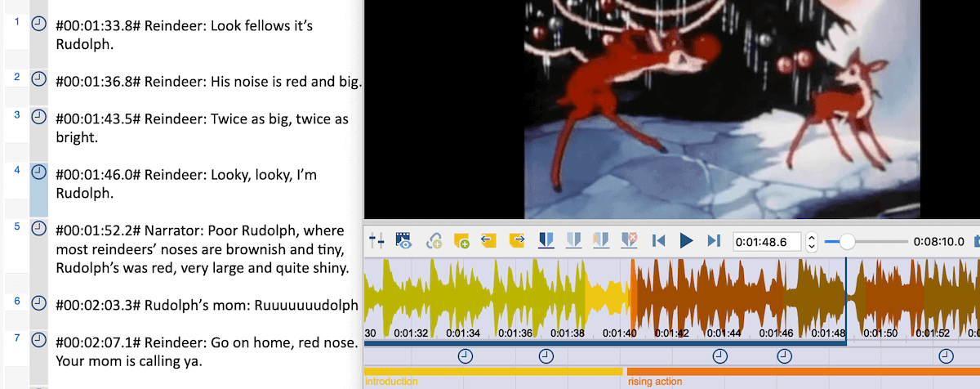Image resolution: width=980 pixels, height=389 pixels.
Task: Click the Narrator 'Poor Rudolph' paragraph
Action: pyautogui.click(x=203, y=248)
